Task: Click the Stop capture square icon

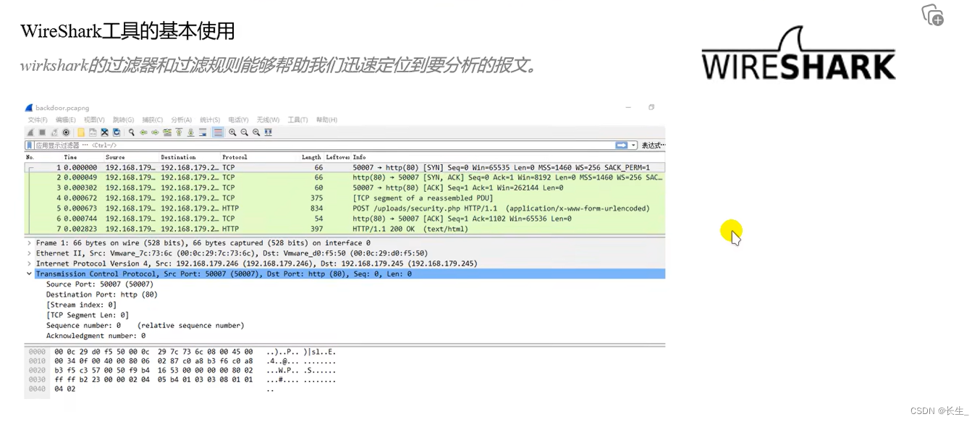Action: [42, 132]
